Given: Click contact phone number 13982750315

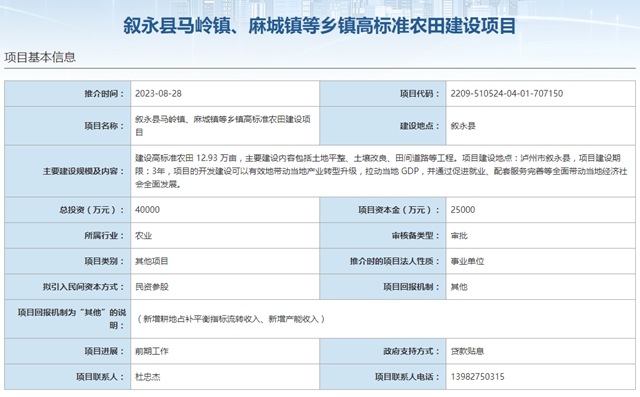Looking at the screenshot, I should [478, 377].
